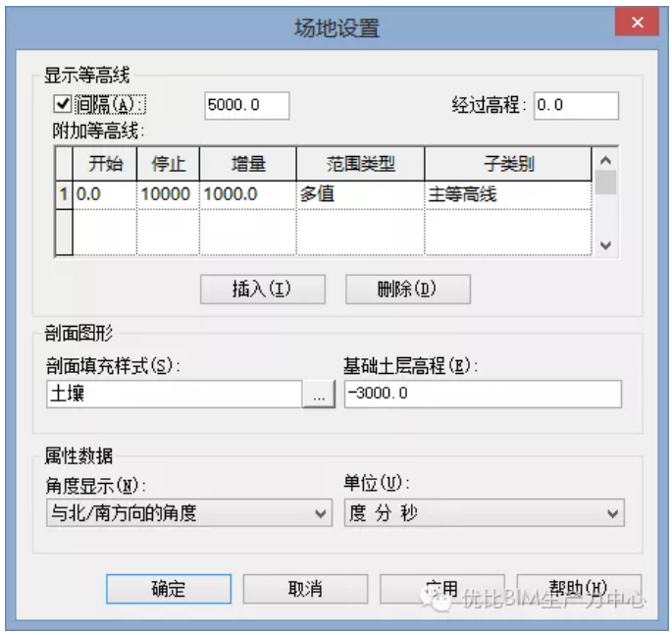This screenshot has height=635, width=672.
Task: Select the 开始 column header
Action: (x=105, y=164)
